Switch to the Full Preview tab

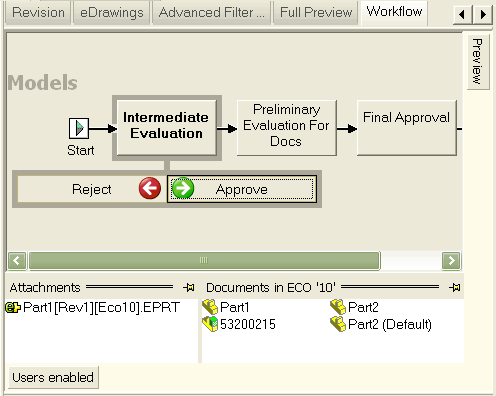[316, 13]
